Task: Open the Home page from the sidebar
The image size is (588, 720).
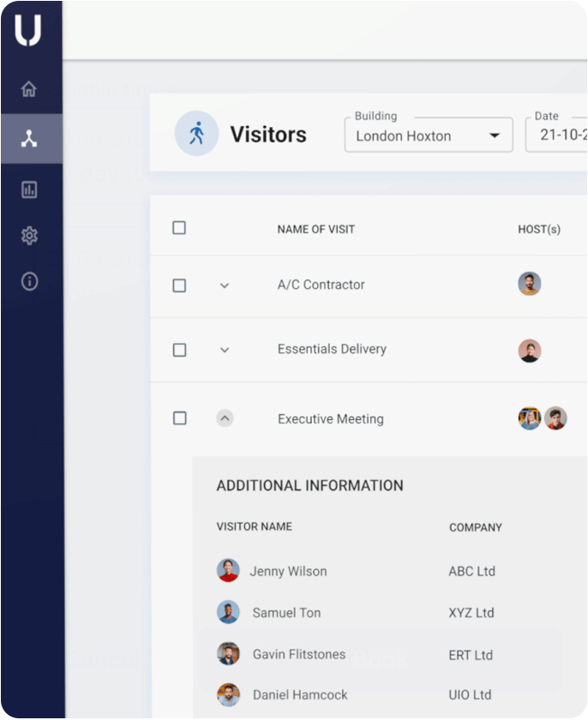Action: (x=29, y=88)
